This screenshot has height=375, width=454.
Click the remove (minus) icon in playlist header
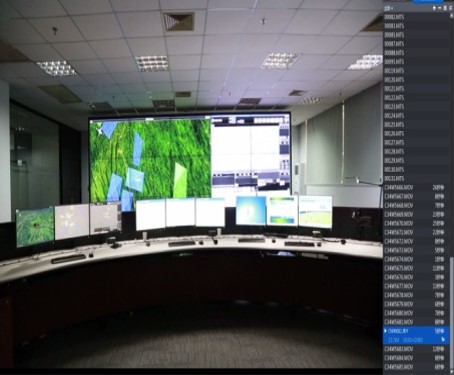pos(440,8)
